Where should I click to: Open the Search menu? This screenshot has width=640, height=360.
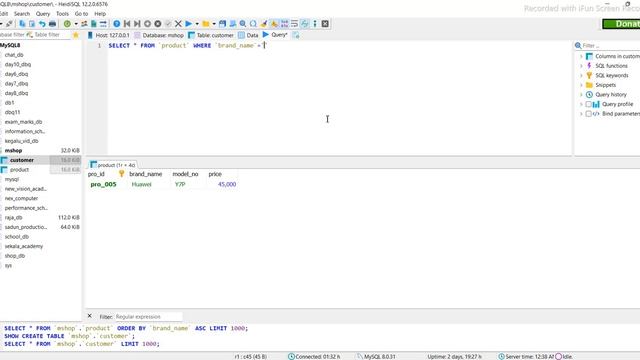pyautogui.click(x=22, y=14)
